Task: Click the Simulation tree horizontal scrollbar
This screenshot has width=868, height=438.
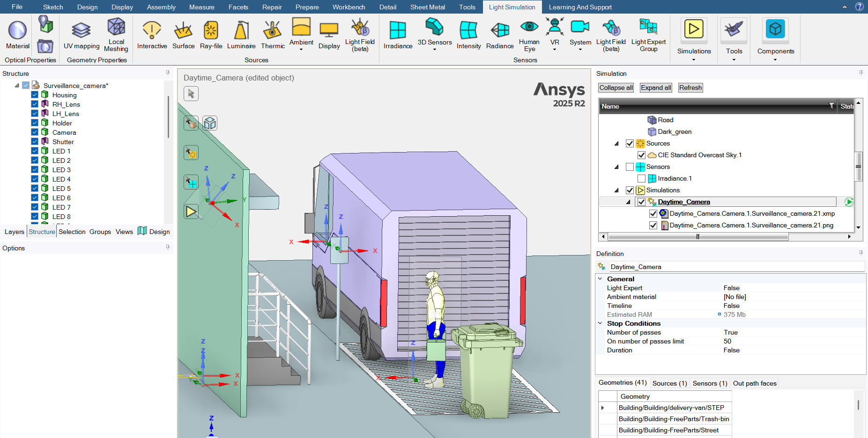Action: pos(698,237)
